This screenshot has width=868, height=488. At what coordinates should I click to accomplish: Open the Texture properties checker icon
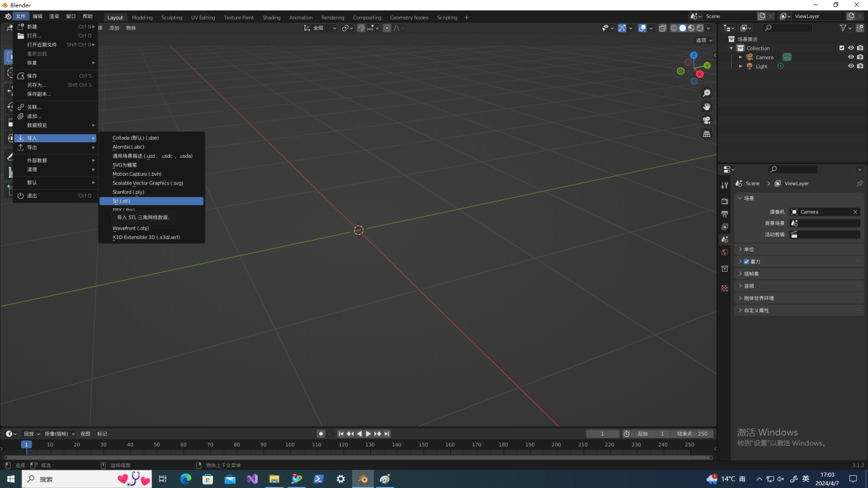click(725, 288)
